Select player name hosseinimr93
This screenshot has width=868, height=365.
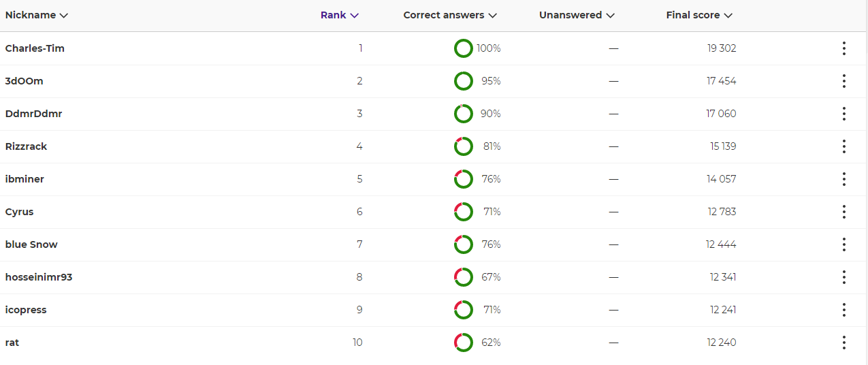(x=39, y=277)
